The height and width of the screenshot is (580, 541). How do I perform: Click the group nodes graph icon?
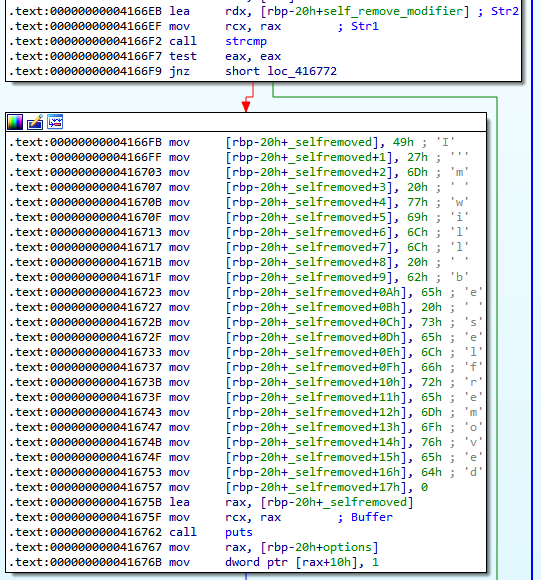pos(55,122)
